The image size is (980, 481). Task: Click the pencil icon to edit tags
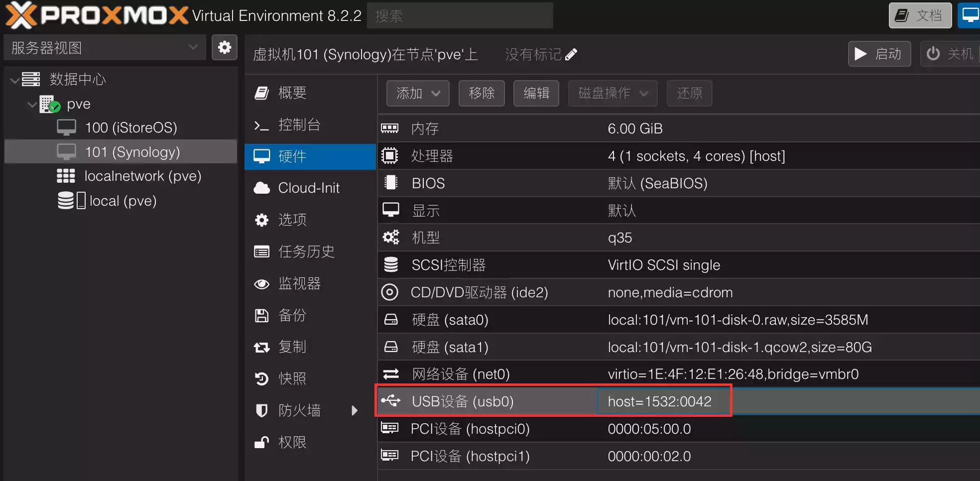571,54
